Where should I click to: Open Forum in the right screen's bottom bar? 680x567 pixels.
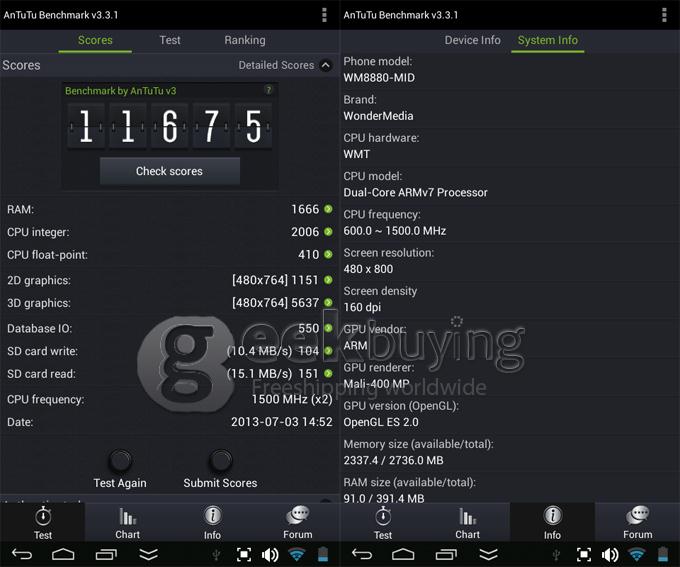637,523
